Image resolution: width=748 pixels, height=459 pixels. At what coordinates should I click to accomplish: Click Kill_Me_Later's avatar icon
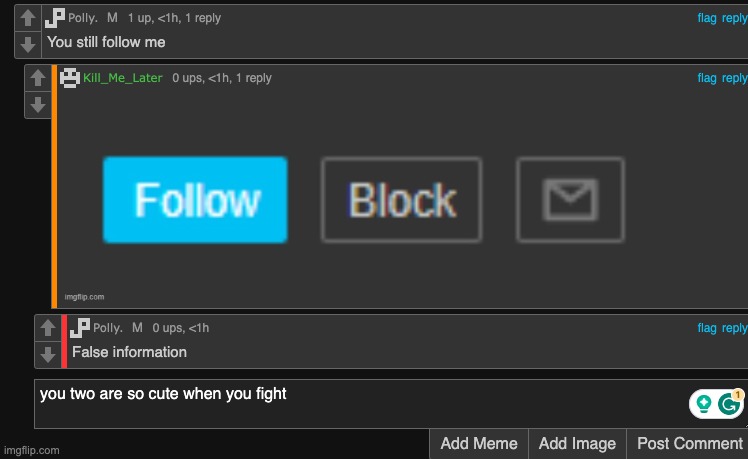(70, 78)
